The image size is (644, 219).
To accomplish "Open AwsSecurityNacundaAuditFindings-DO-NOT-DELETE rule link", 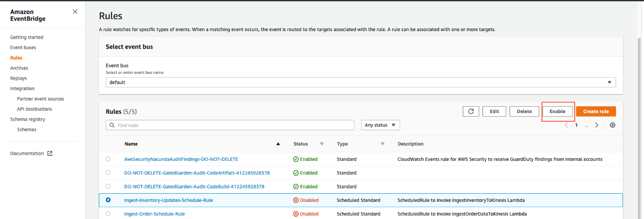I will (x=181, y=159).
